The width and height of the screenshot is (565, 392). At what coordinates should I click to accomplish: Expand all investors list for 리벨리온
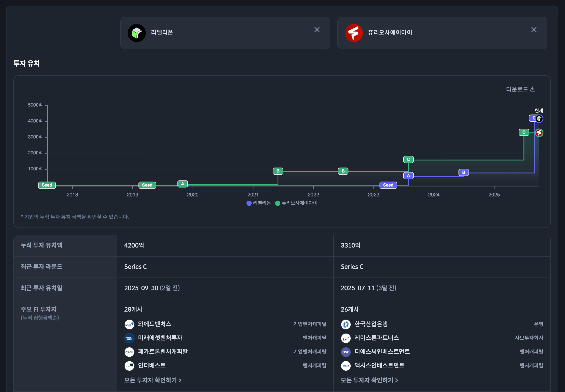coord(152,380)
